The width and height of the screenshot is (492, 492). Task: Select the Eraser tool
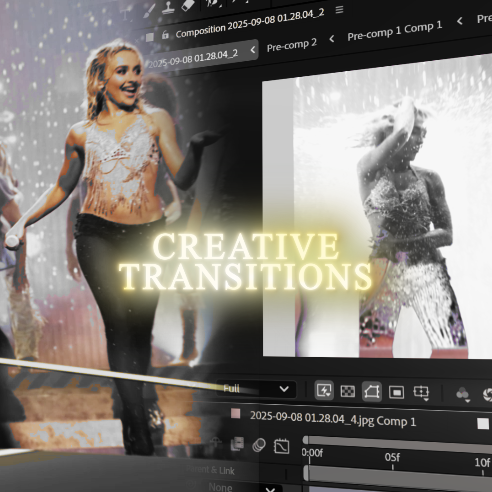(187, 4)
